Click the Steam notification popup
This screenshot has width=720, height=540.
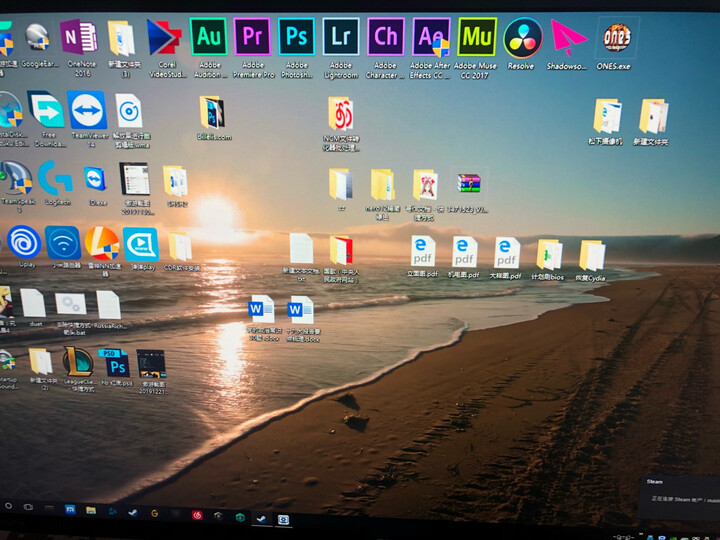tap(679, 497)
